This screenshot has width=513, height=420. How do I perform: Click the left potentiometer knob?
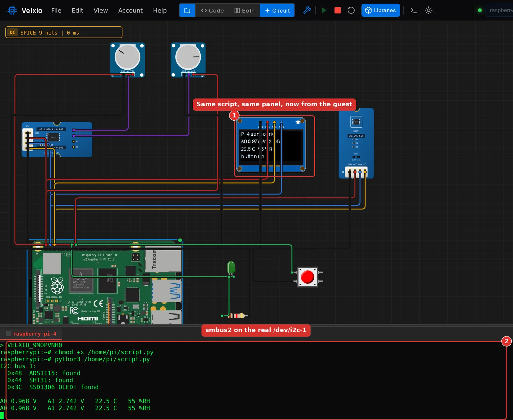point(127,57)
